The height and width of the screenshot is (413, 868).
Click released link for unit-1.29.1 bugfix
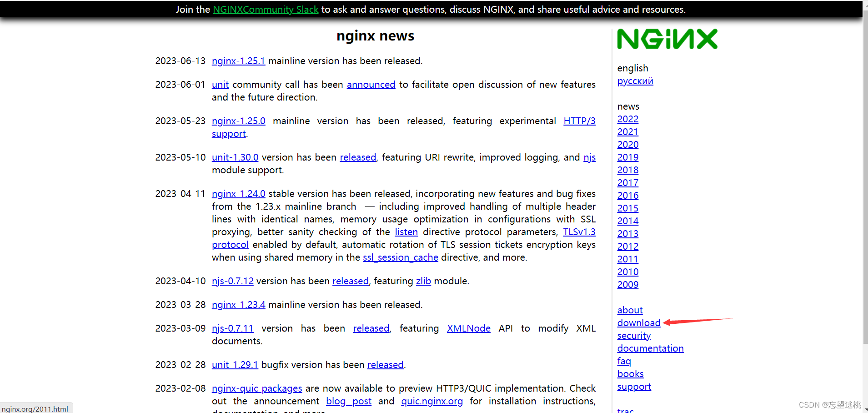tap(386, 365)
